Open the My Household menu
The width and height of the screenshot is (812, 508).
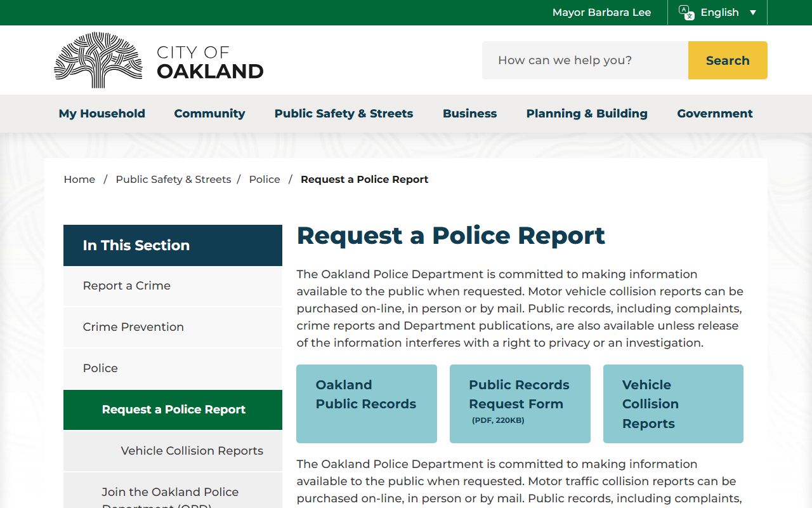pyautogui.click(x=102, y=114)
